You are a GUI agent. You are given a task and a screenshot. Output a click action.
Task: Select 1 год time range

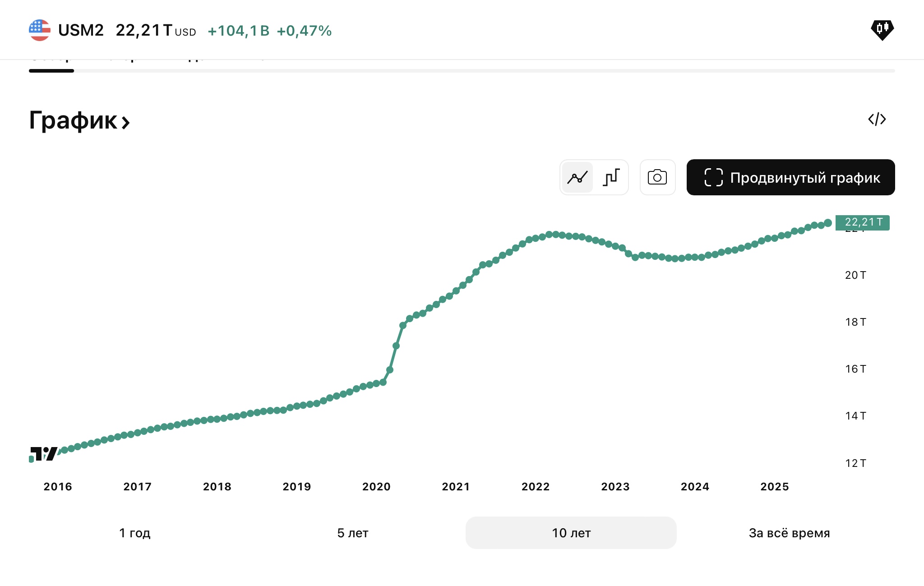pos(134,533)
